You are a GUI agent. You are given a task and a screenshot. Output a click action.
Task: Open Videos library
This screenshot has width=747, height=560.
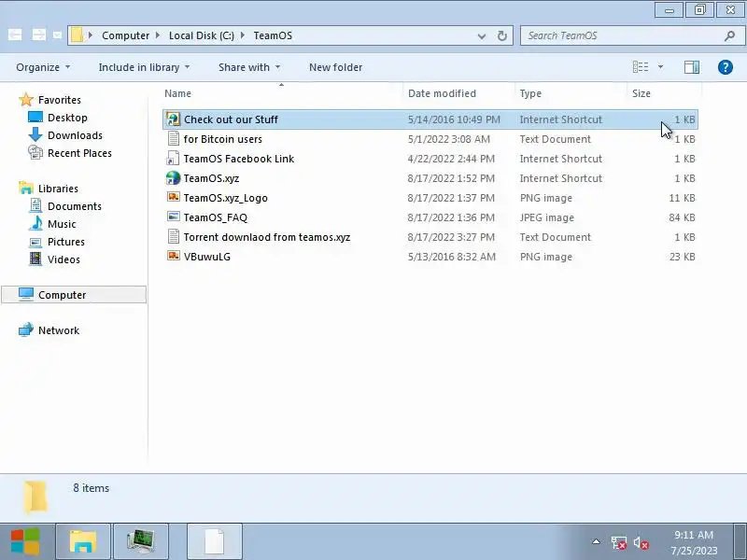click(63, 259)
